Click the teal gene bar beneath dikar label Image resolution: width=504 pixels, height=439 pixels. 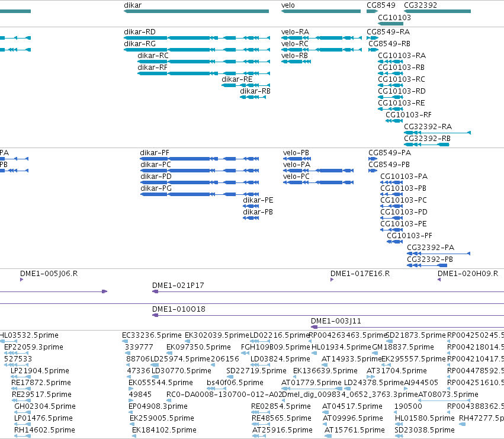[x=197, y=11]
